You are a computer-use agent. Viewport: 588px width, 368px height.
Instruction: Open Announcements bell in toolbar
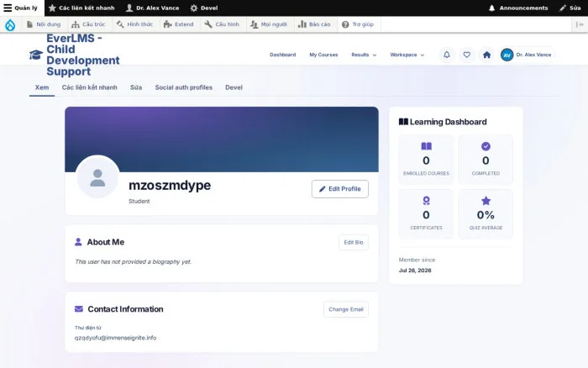518,8
